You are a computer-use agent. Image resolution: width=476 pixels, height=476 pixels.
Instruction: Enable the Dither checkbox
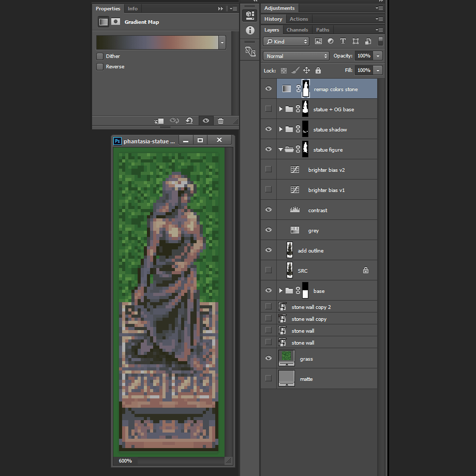click(x=100, y=56)
